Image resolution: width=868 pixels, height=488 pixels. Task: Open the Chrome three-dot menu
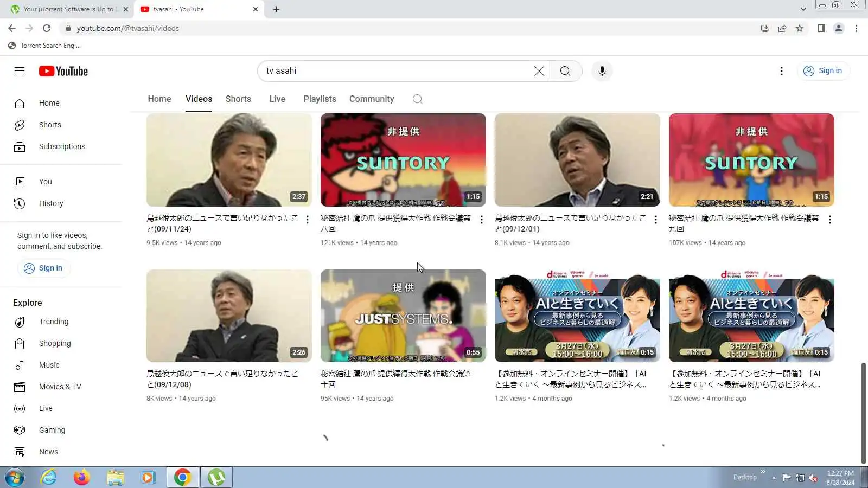856,28
